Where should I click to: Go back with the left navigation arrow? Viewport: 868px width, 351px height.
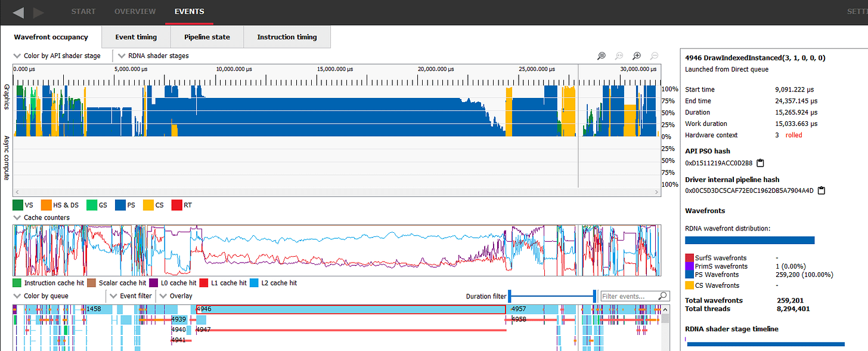[x=18, y=12]
